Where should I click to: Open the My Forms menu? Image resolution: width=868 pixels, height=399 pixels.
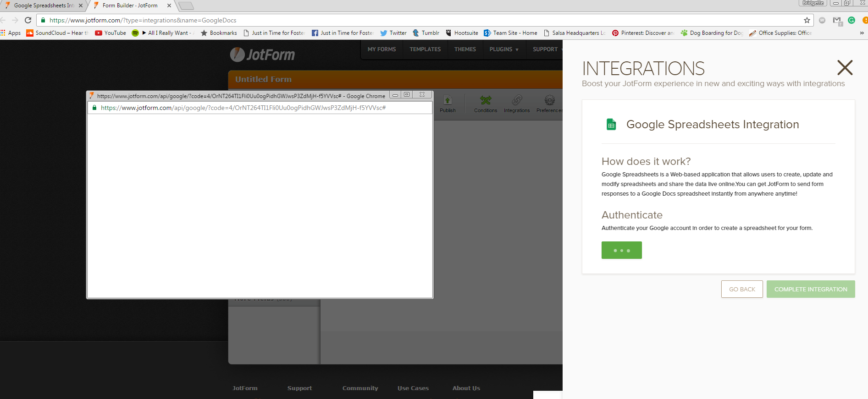381,49
